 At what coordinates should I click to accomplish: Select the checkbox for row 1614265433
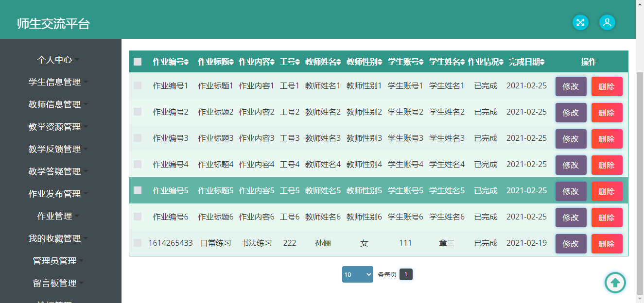138,243
